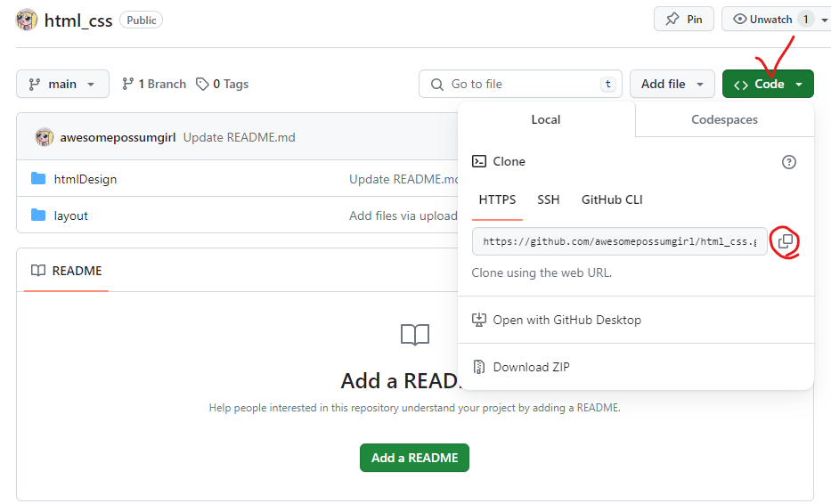The width and height of the screenshot is (831, 504).
Task: Click the README help description text
Action: point(414,408)
